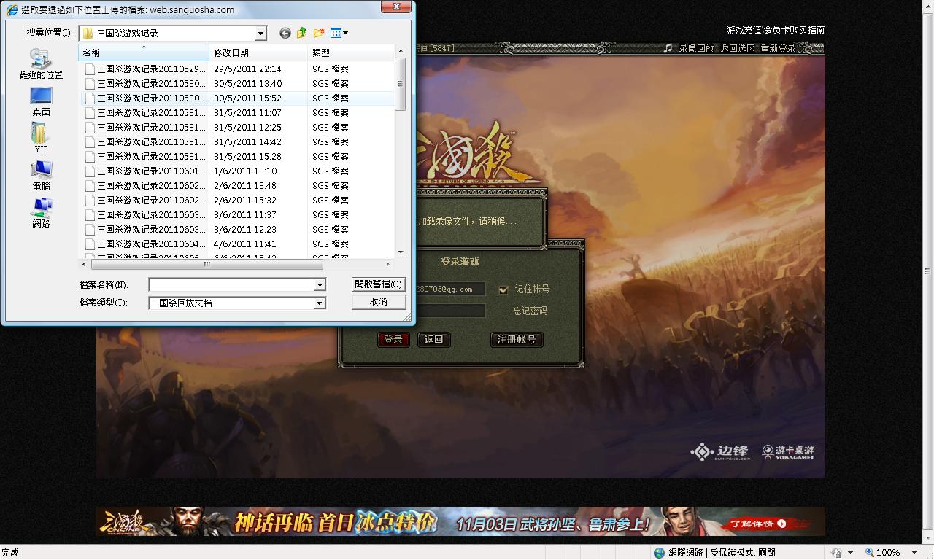Click the back arrow icon in file dialog

pos(285,33)
